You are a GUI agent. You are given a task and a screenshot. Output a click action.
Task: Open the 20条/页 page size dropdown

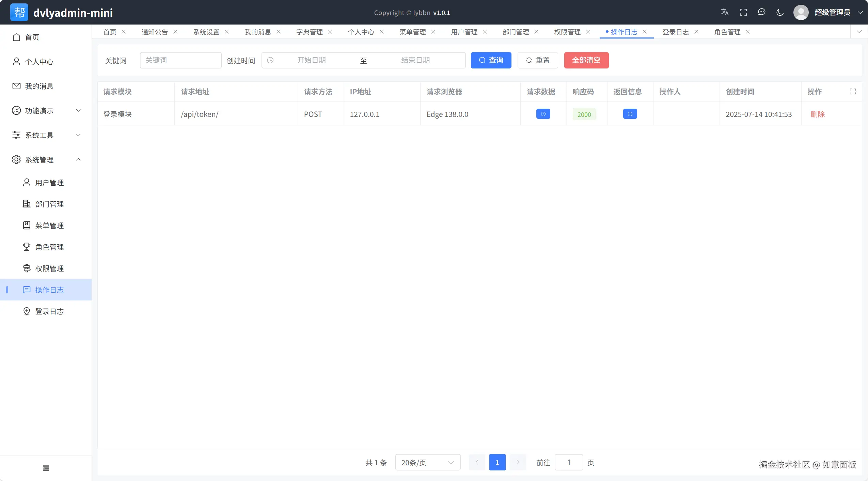pyautogui.click(x=428, y=463)
